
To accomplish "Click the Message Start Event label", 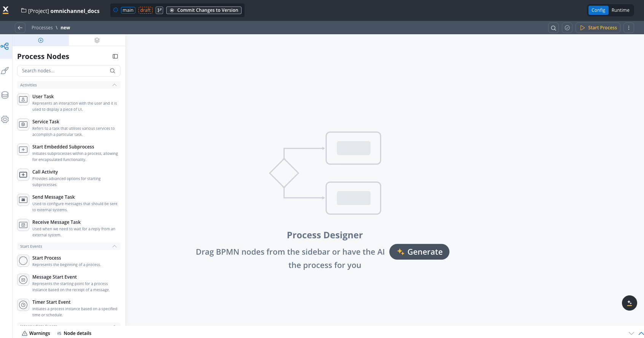I will [54, 277].
